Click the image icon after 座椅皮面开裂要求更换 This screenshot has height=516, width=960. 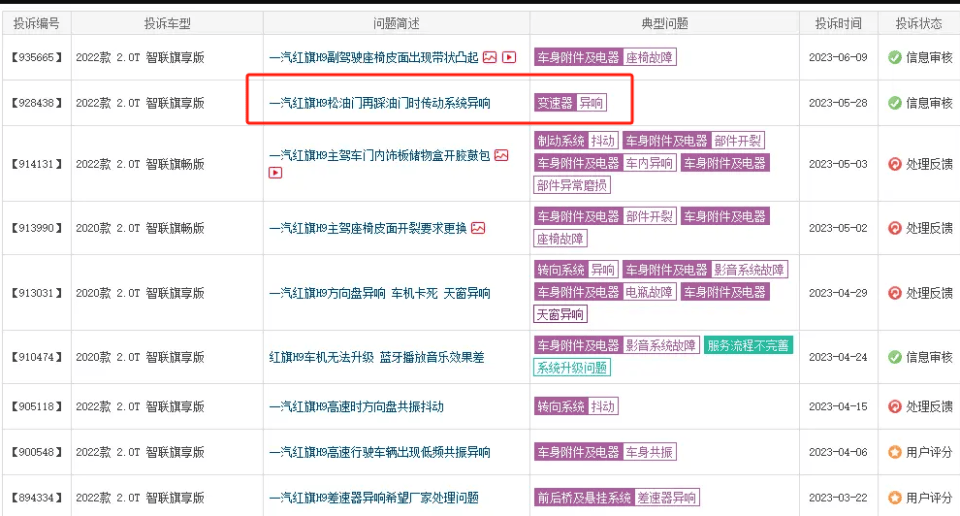click(478, 228)
